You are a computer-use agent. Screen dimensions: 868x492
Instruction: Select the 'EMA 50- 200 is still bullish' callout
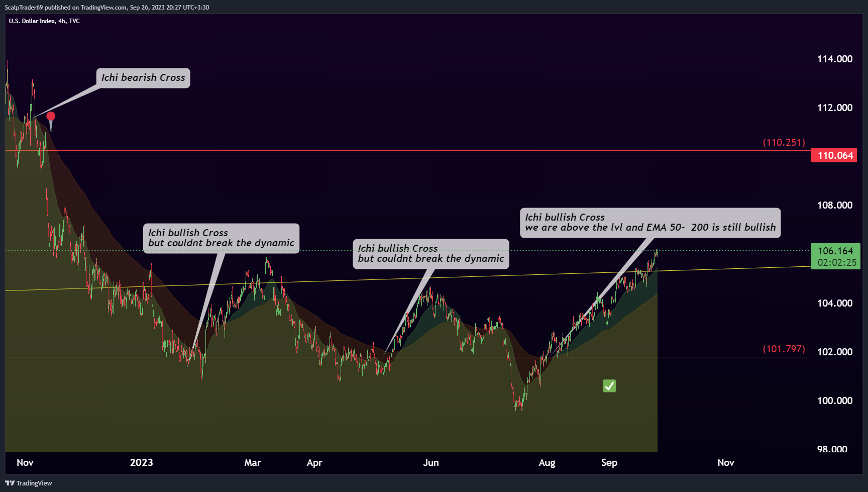point(650,223)
